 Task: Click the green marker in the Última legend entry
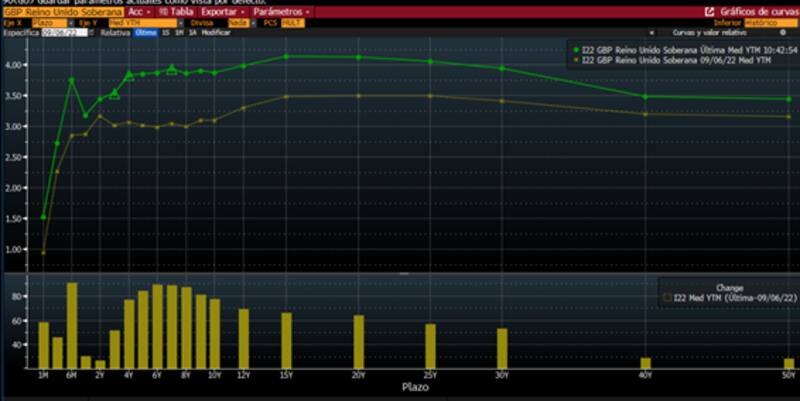pos(576,48)
